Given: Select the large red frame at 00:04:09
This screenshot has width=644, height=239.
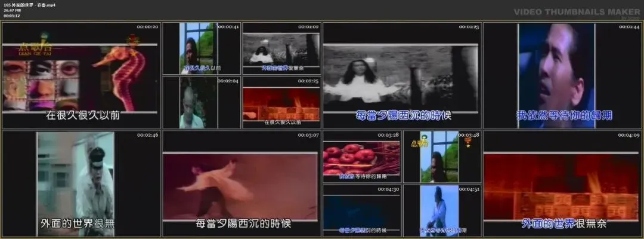Looking at the screenshot, I should click(x=563, y=183).
